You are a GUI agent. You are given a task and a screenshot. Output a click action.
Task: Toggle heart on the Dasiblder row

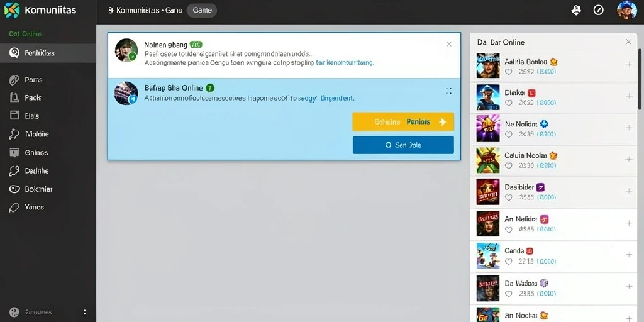pyautogui.click(x=508, y=197)
